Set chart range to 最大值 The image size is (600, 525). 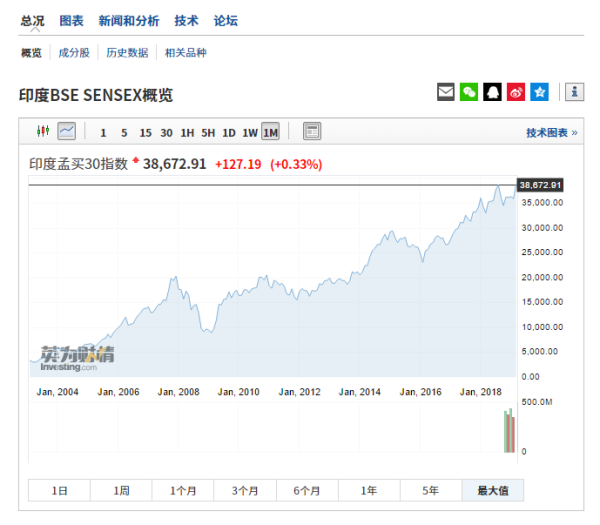click(x=493, y=490)
